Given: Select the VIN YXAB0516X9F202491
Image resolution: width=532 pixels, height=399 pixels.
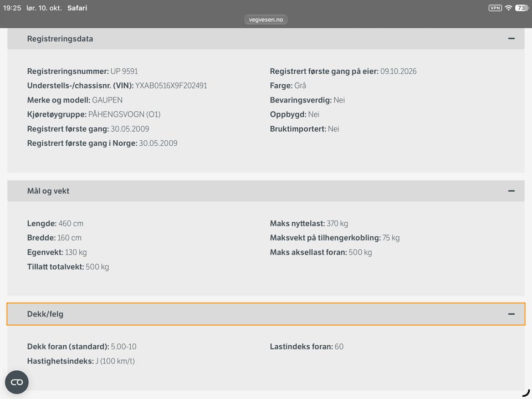Looking at the screenshot, I should click(171, 85).
